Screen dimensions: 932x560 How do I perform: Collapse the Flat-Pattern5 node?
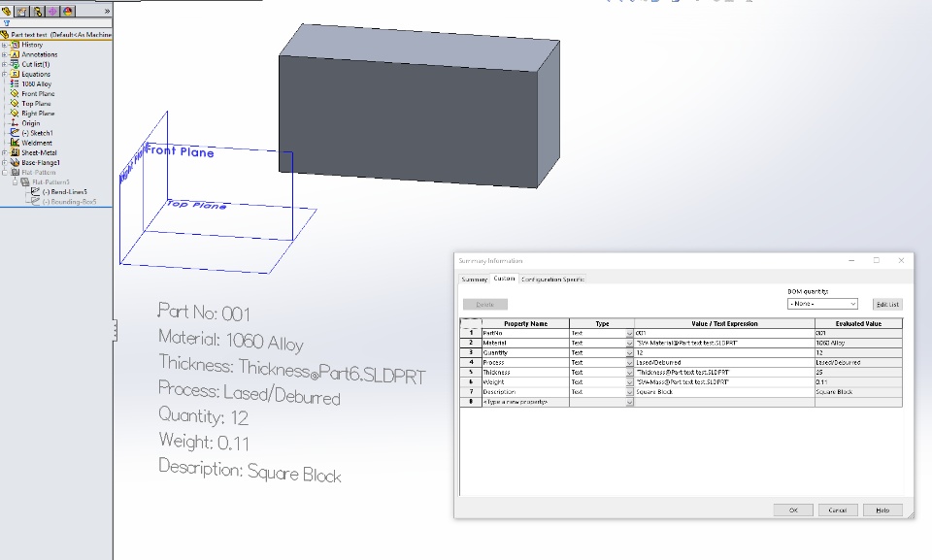(x=16, y=181)
